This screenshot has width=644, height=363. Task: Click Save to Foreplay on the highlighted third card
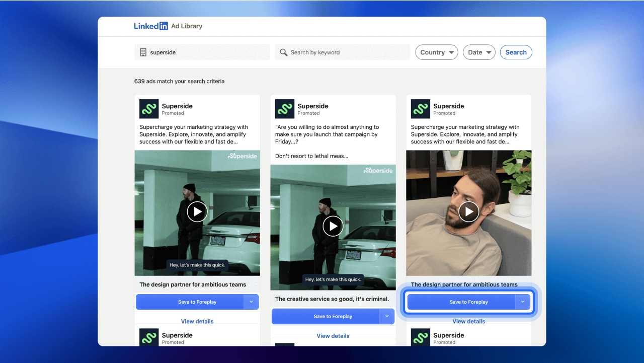tap(465, 302)
